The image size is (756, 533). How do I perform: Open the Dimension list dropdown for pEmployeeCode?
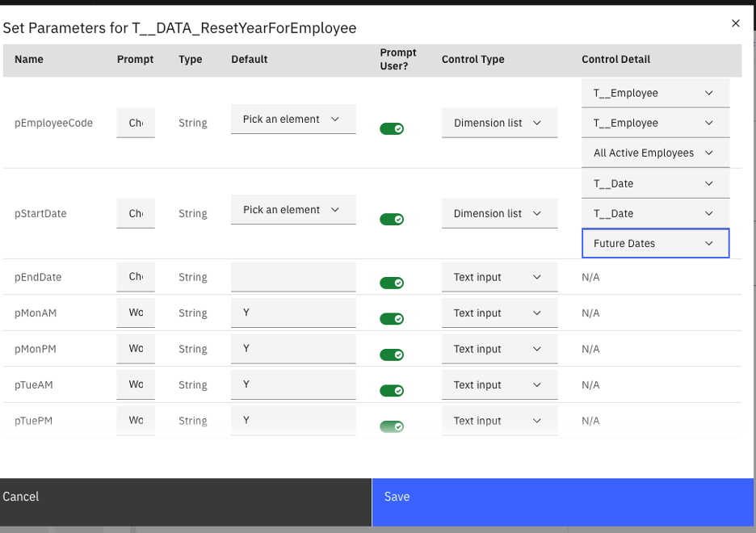tap(499, 122)
